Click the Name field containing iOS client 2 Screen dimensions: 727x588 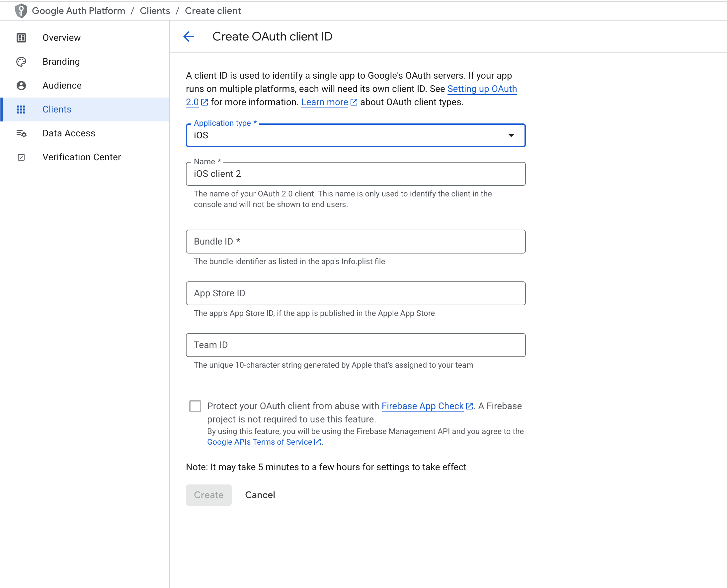(x=356, y=174)
